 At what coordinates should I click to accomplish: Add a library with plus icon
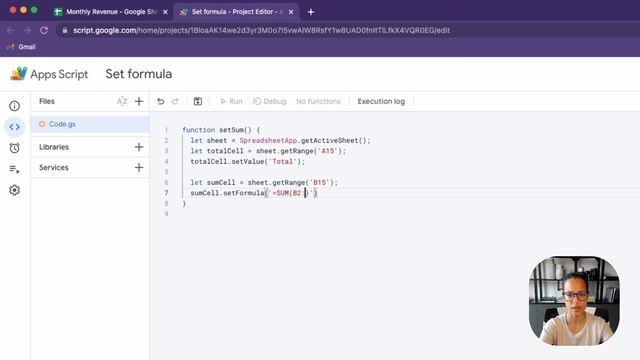coord(139,147)
